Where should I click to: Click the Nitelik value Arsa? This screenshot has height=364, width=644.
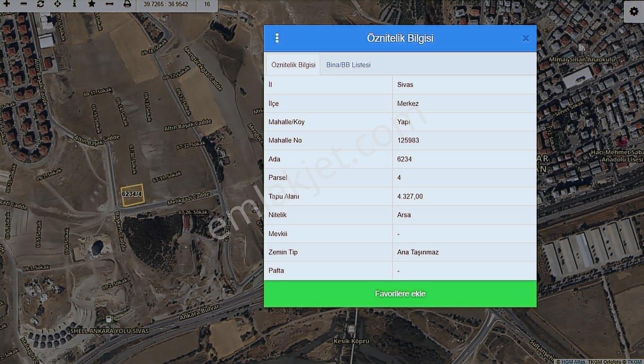click(404, 215)
